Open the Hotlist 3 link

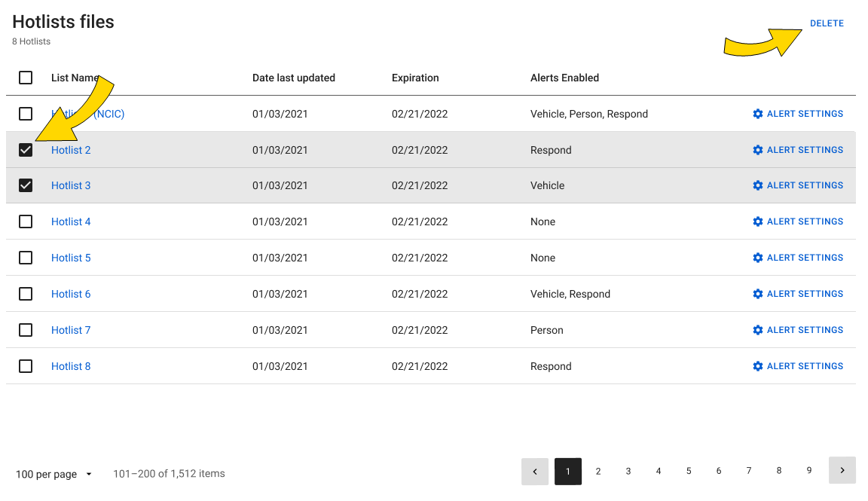[x=71, y=185]
